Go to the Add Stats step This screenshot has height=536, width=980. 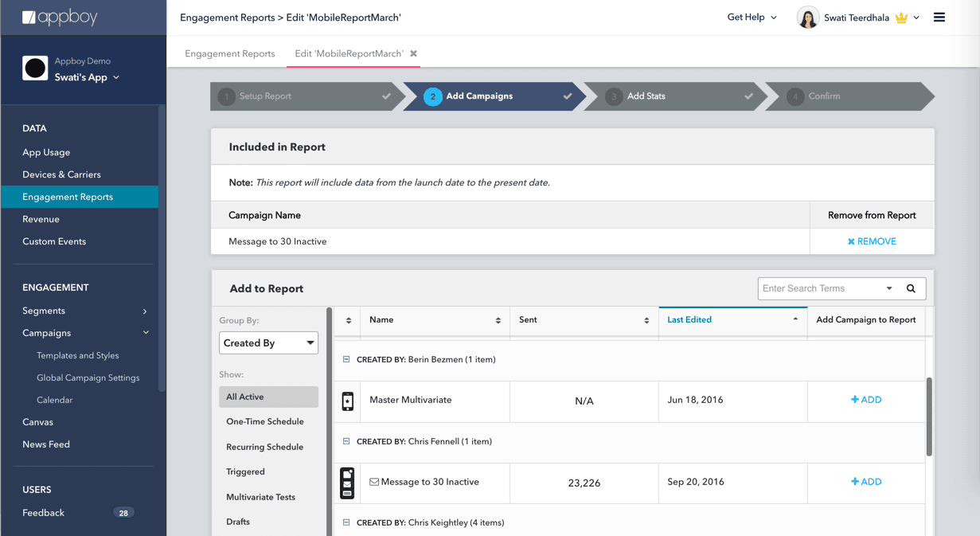[646, 96]
